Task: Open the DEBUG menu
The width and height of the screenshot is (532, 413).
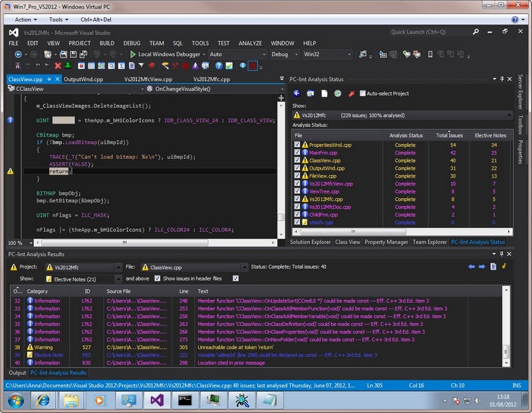Action: [132, 43]
